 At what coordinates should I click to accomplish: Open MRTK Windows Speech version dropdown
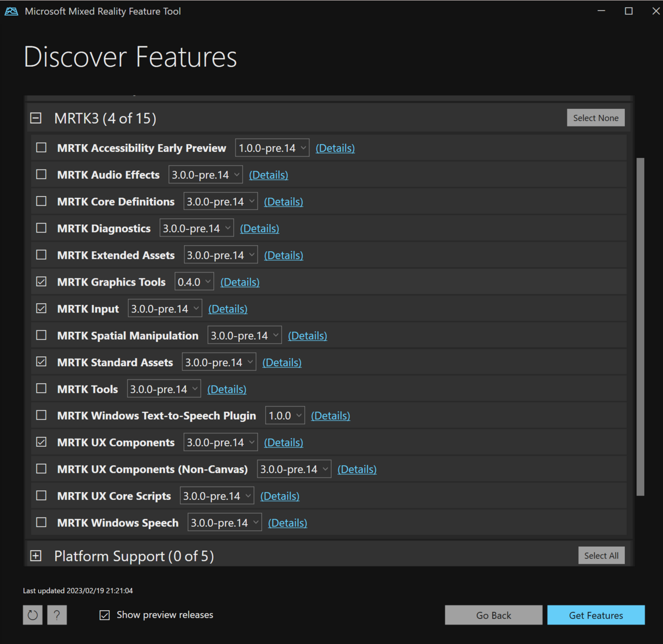click(225, 522)
